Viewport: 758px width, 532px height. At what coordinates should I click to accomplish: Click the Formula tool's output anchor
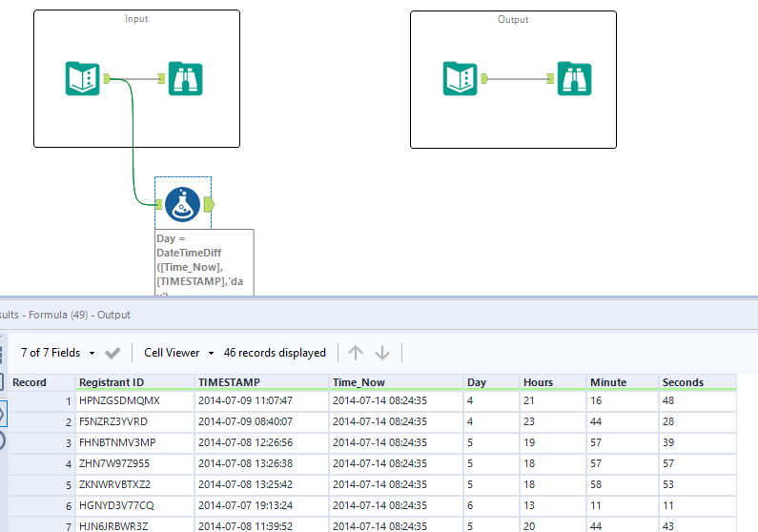[x=210, y=203]
